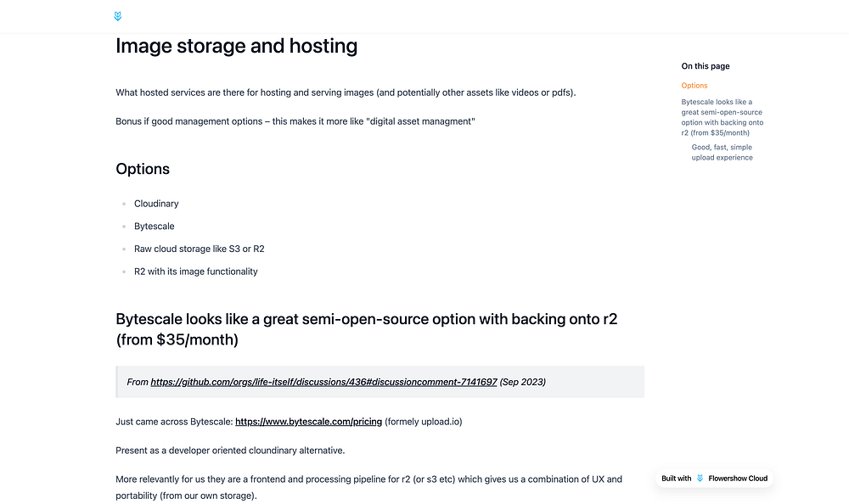Click the large Options section heading in the article
Image resolution: width=849 pixels, height=504 pixels.
pos(143,169)
